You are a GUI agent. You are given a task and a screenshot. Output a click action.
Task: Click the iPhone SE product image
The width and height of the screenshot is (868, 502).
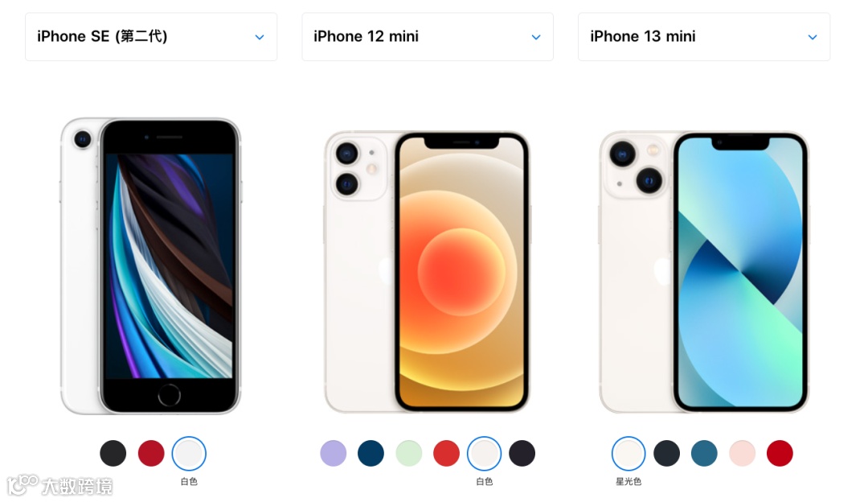pos(150,266)
